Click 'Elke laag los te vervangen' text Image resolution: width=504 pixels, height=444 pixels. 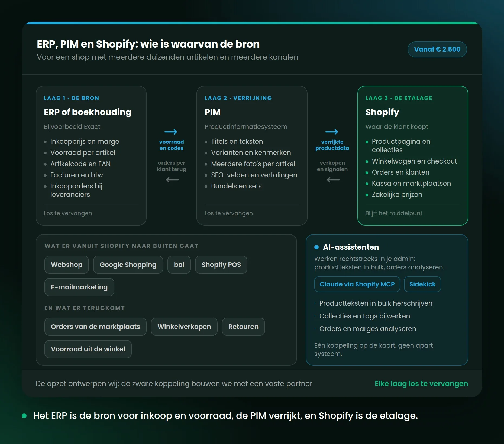(421, 384)
